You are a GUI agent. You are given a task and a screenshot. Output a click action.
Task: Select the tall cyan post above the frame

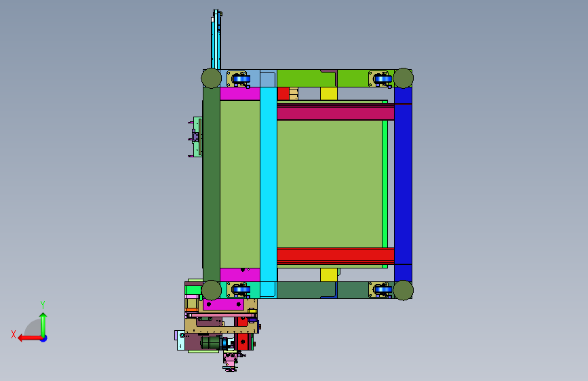[216, 39]
